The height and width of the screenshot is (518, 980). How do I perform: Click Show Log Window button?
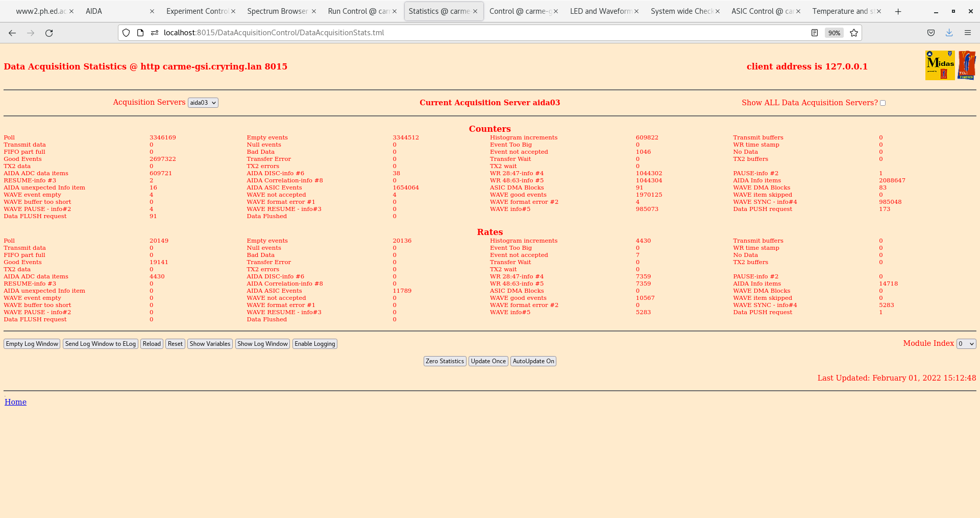click(262, 344)
